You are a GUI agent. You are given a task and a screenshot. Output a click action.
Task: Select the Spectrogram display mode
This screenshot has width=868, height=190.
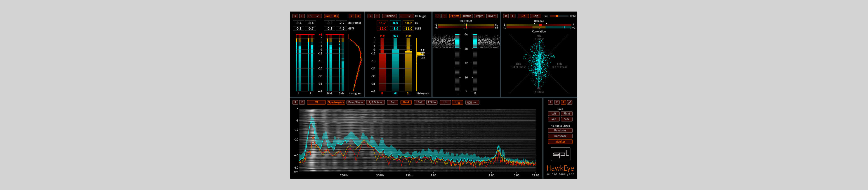(336, 102)
